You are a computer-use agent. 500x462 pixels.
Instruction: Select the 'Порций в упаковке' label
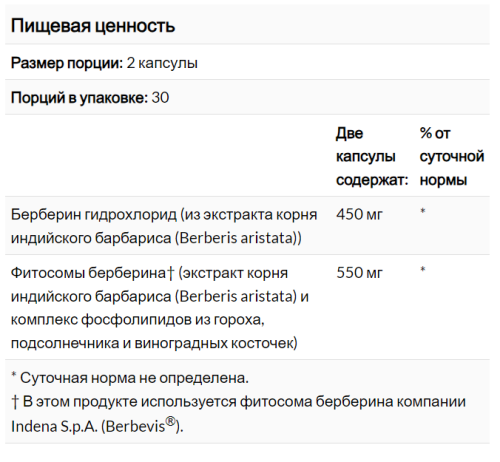point(79,98)
